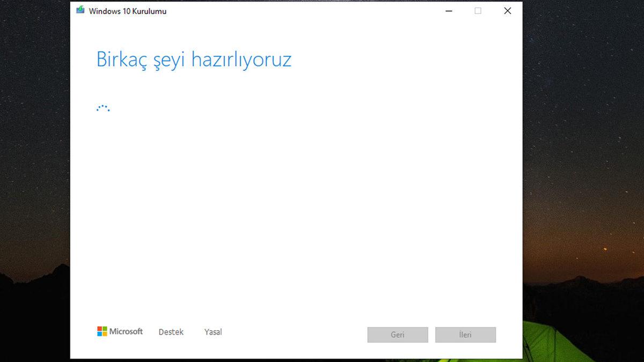Image resolution: width=644 pixels, height=362 pixels.
Task: Click the heading Birkaç şeyi hazırlıyoruz
Action: [x=194, y=60]
